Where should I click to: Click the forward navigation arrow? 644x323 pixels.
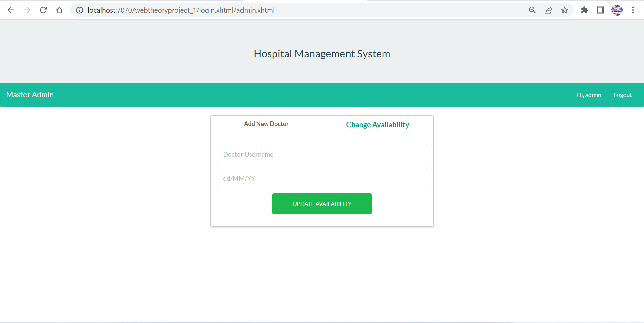coord(27,10)
